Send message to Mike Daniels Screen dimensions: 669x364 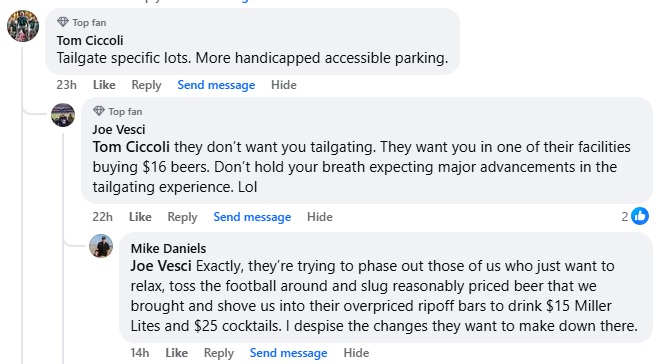coord(288,353)
